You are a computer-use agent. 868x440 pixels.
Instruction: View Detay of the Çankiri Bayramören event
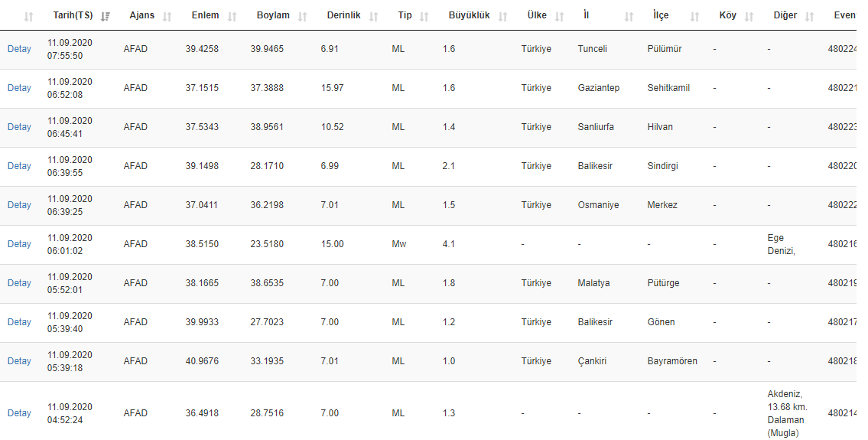tap(19, 361)
